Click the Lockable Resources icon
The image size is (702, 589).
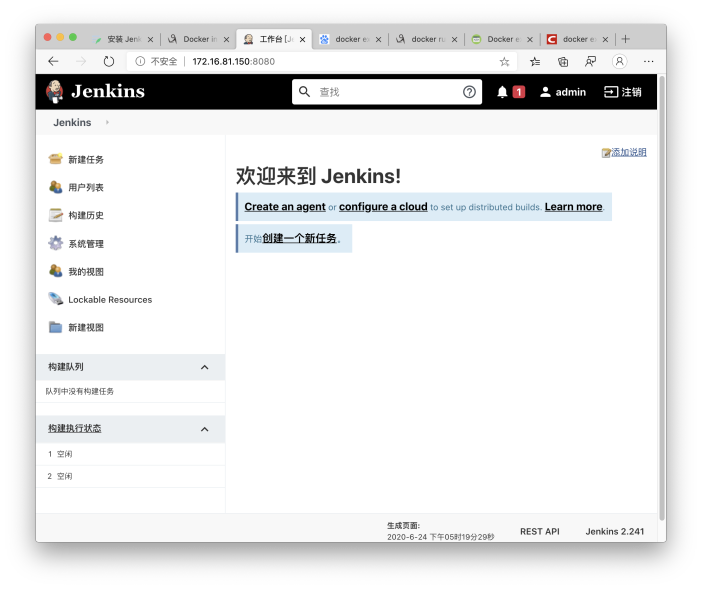[x=56, y=299]
